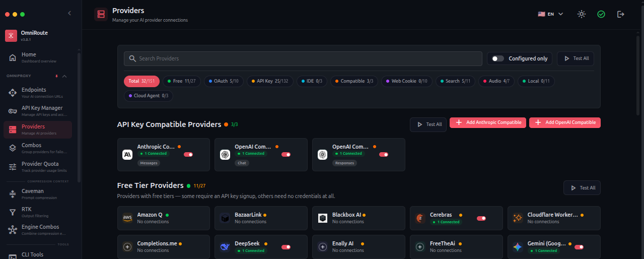
Task: Click Add OpenAI Compatible button
Action: pos(565,122)
